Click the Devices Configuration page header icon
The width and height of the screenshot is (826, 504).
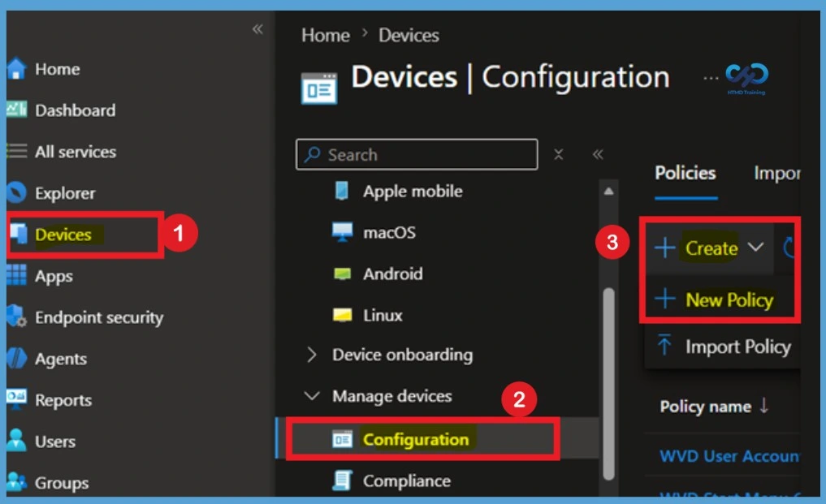[319, 88]
